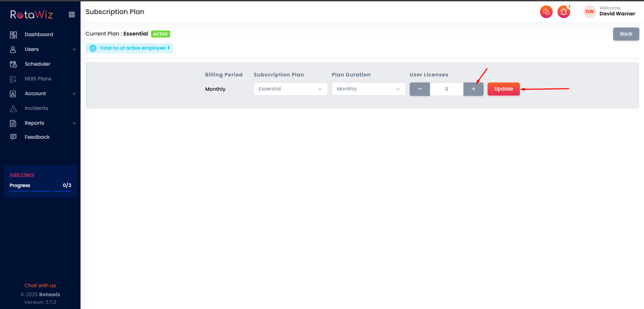Click the DW user avatar

point(590,12)
